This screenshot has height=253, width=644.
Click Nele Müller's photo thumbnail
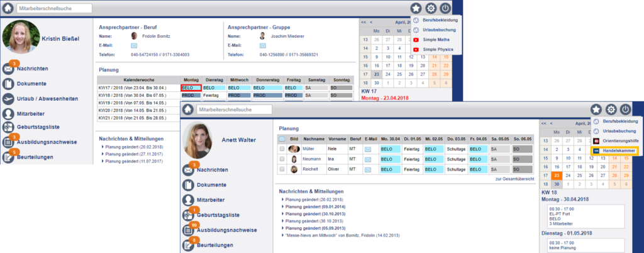(x=294, y=149)
